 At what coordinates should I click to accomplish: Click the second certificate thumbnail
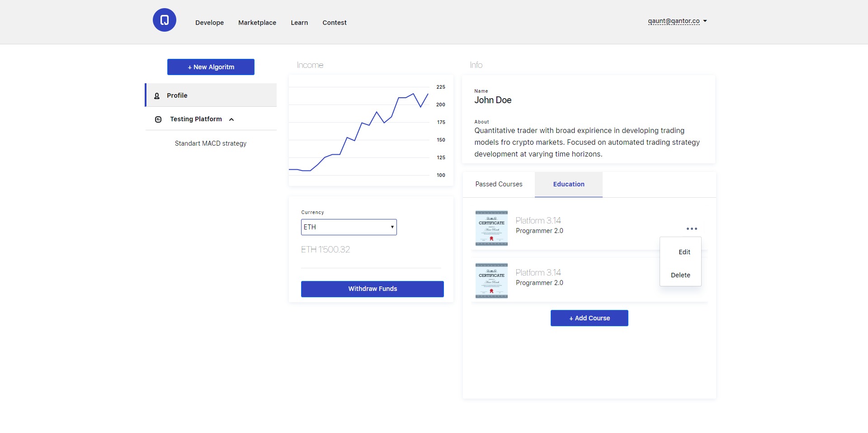point(491,281)
